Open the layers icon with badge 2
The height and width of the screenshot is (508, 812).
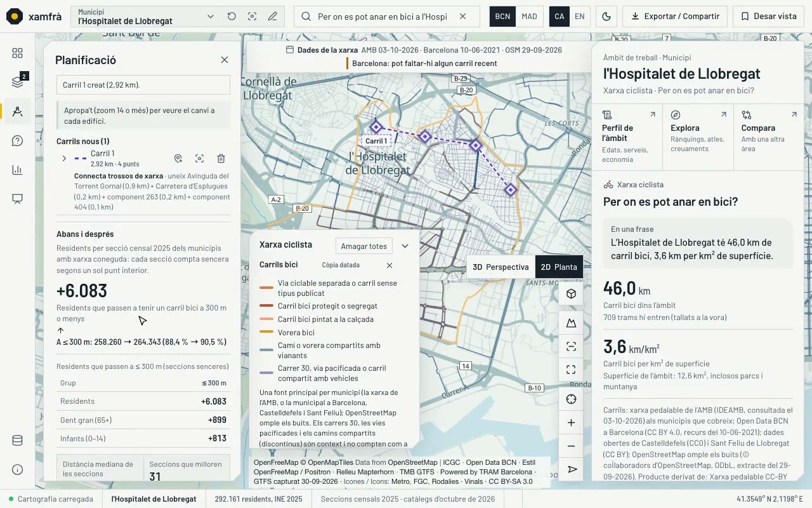17,82
